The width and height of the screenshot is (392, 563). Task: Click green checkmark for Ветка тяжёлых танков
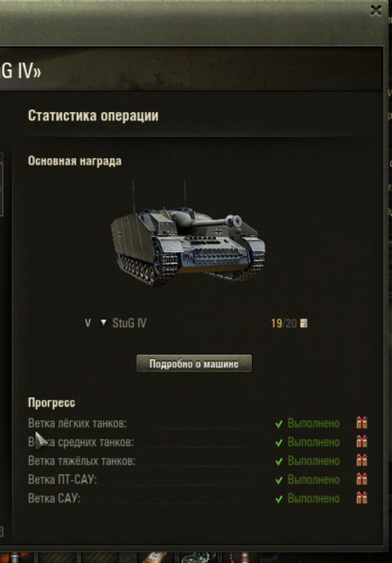(x=279, y=461)
